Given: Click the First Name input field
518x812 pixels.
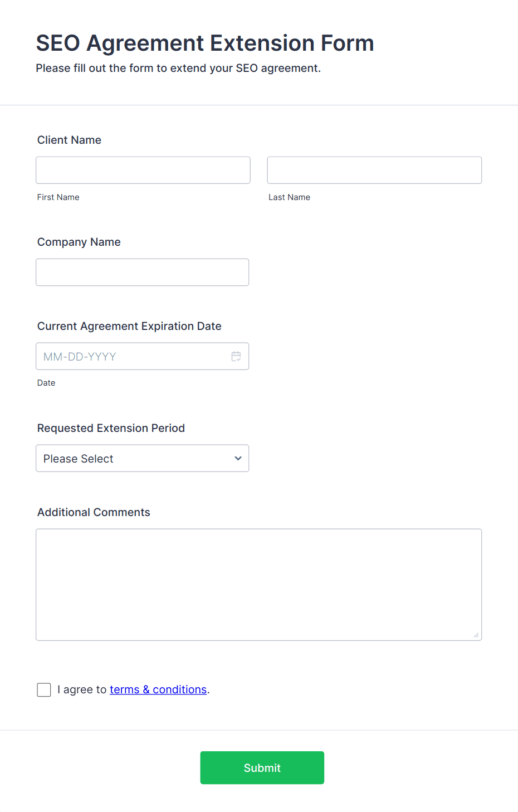Looking at the screenshot, I should (x=143, y=170).
